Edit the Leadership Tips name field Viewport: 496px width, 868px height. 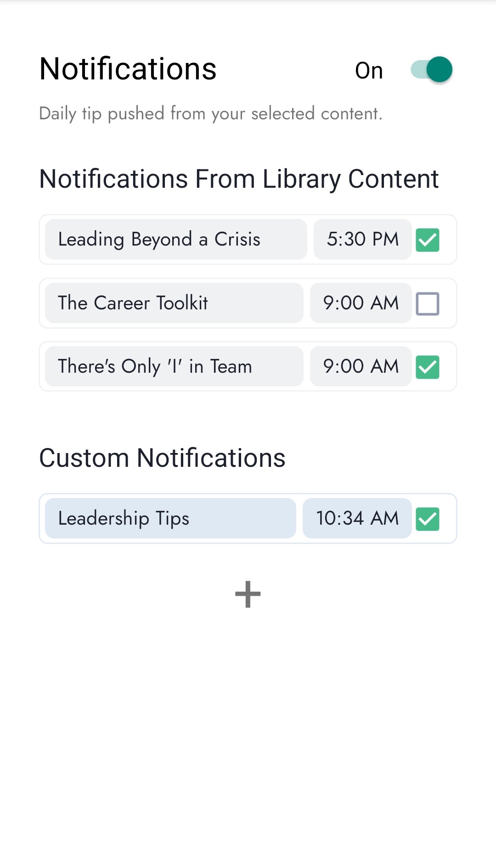click(170, 518)
